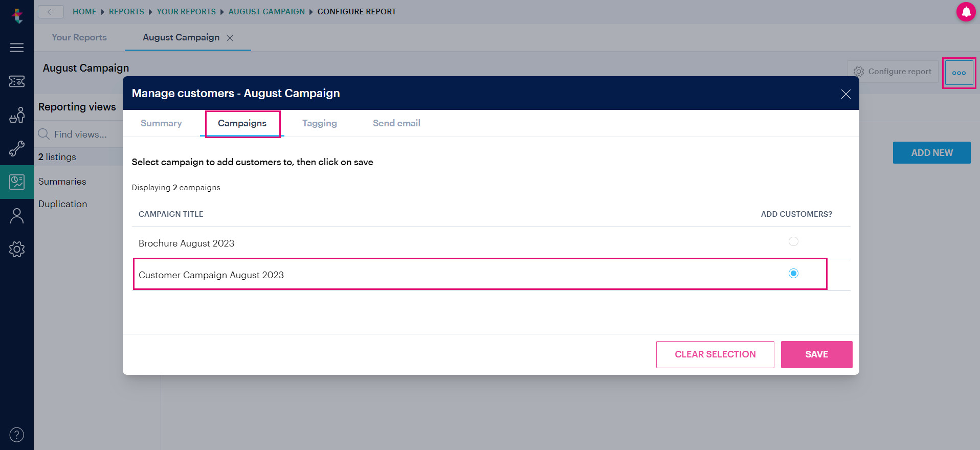Close the August Campaign tab with X

(x=230, y=38)
